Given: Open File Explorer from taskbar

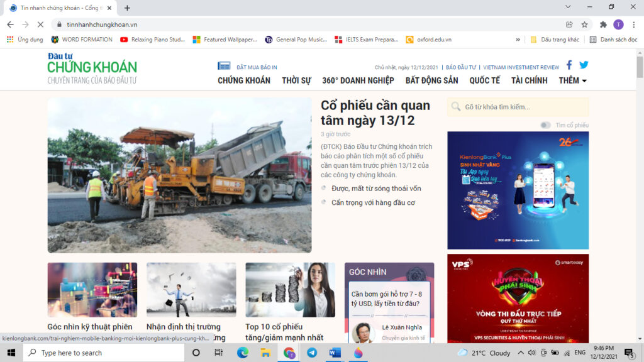Looking at the screenshot, I should point(265,353).
